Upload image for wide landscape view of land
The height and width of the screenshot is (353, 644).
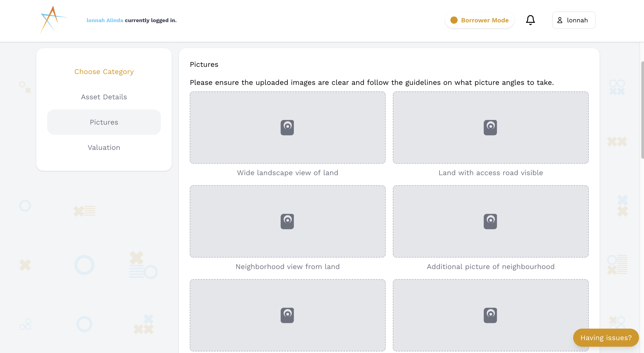287,127
